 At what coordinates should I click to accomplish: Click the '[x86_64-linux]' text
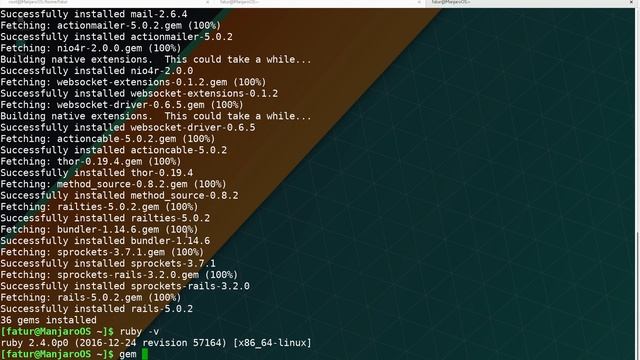pos(272,343)
